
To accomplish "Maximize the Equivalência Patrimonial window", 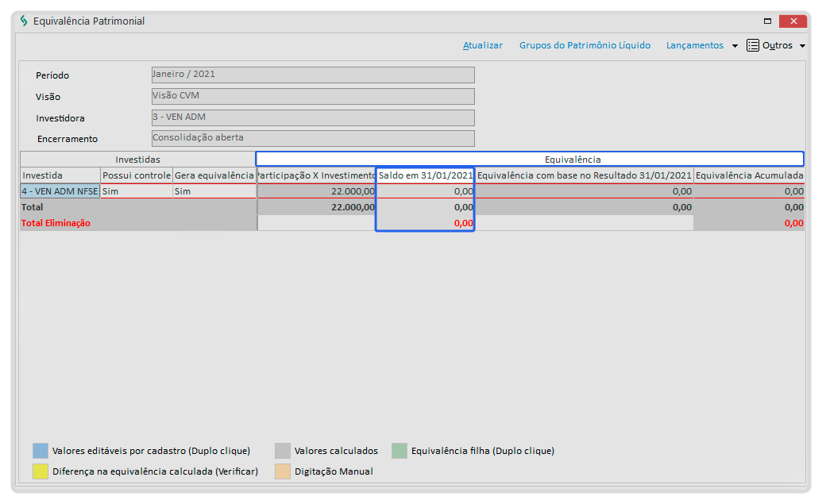I will [x=768, y=21].
